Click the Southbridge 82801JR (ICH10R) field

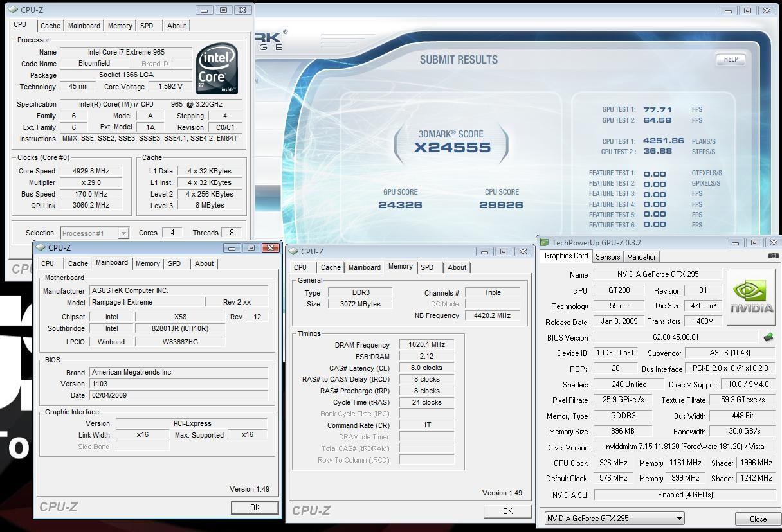click(180, 328)
